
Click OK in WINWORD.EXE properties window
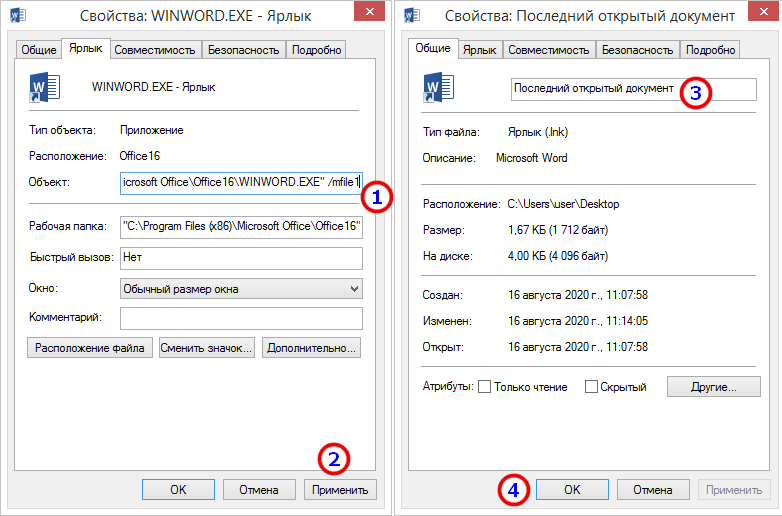tap(178, 490)
